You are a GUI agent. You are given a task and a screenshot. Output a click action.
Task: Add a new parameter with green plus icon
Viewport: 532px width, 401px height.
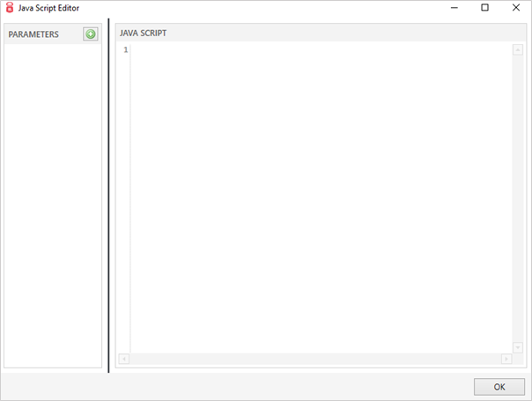tap(91, 34)
